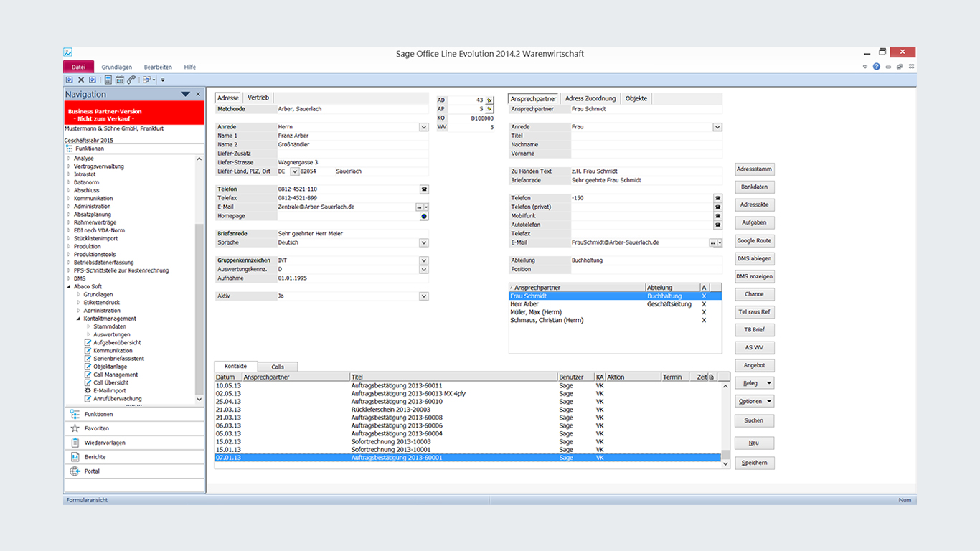This screenshot has height=551, width=980.
Task: Open the Optionen dropdown button
Action: point(755,401)
